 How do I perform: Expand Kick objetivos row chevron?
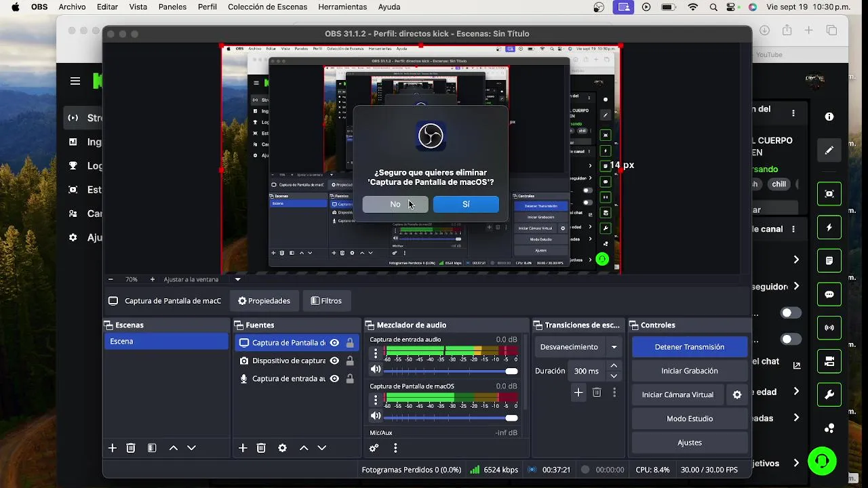(796, 464)
